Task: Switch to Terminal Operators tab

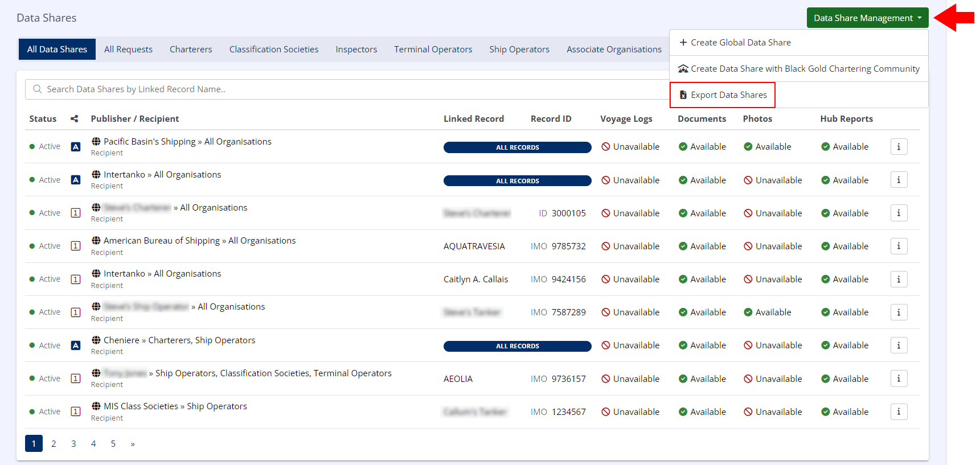Action: (x=433, y=50)
